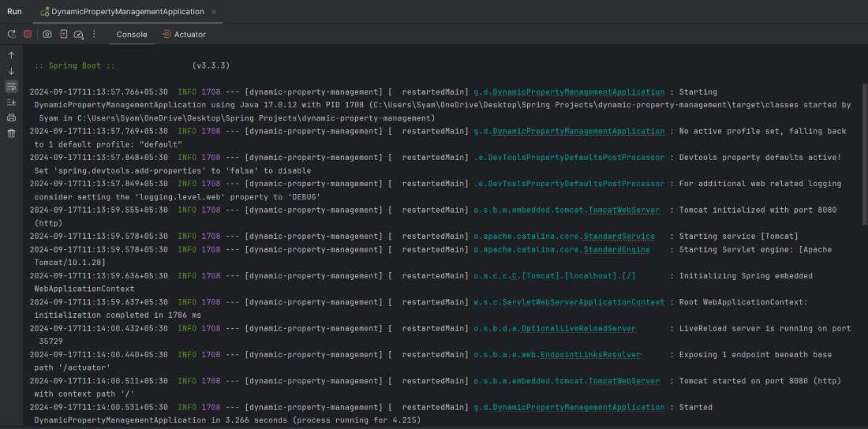Open TomcatWebServer link on Tomcat initialized line
Screen dimensions: 868x429
point(624,210)
